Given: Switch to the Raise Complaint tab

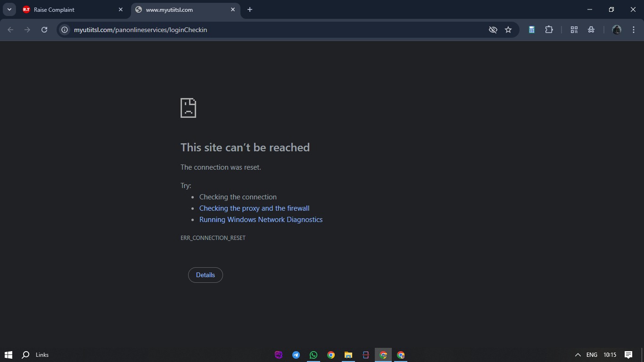Looking at the screenshot, I should [x=71, y=9].
